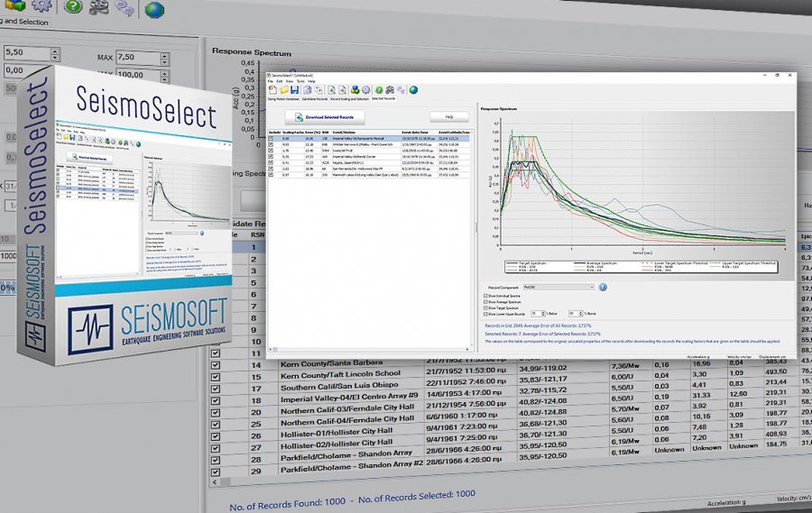Image resolution: width=812 pixels, height=513 pixels.
Task: Open settings gear icon in front window toolbar
Action: point(365,89)
